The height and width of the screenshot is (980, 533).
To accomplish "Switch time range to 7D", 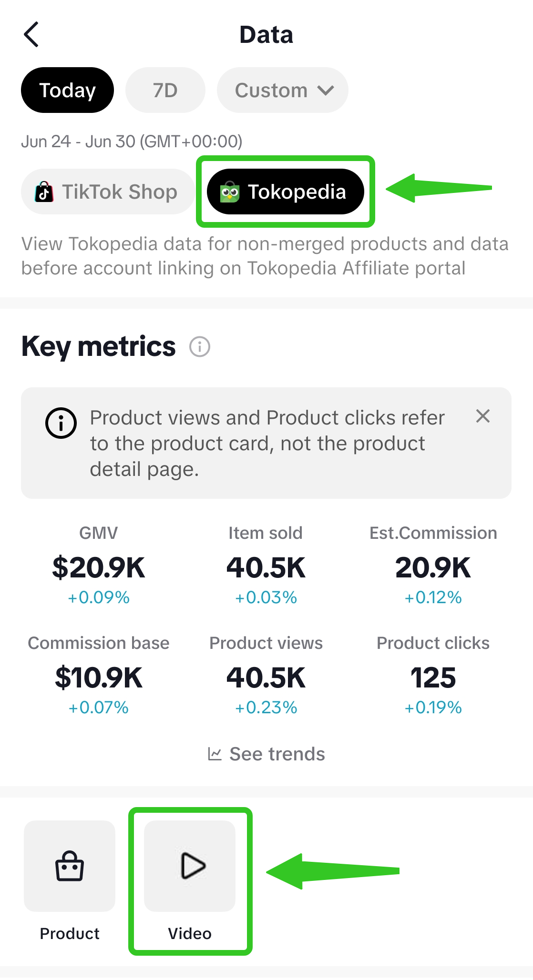I will 165,90.
